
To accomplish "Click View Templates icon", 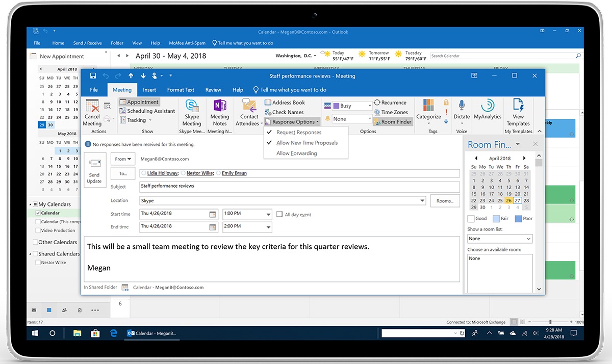I will [518, 106].
